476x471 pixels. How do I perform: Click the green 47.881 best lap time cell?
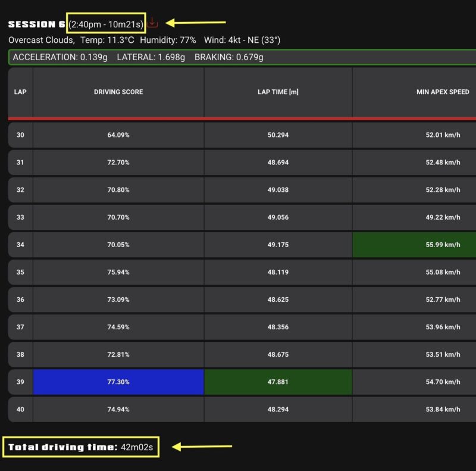point(278,382)
